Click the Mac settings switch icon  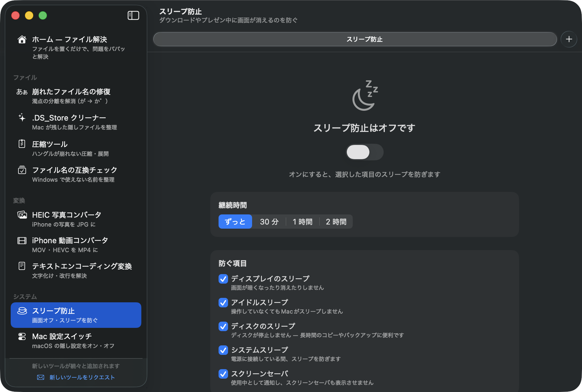(x=22, y=336)
